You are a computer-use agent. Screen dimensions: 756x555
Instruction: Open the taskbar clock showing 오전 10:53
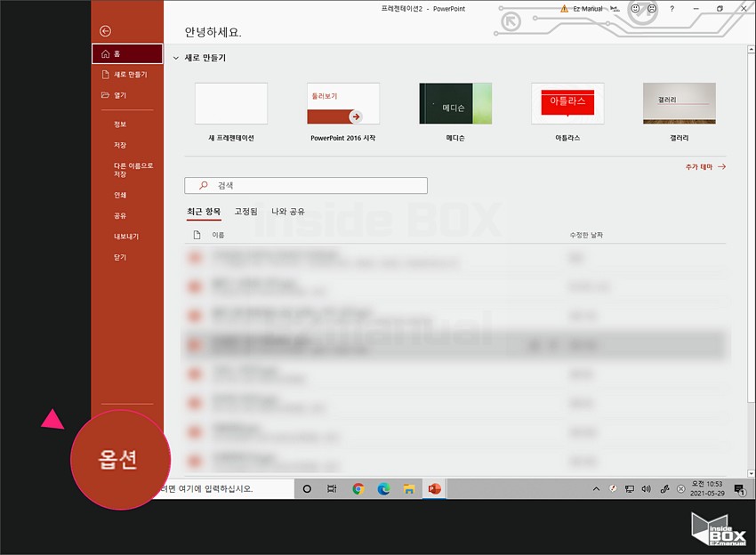707,488
